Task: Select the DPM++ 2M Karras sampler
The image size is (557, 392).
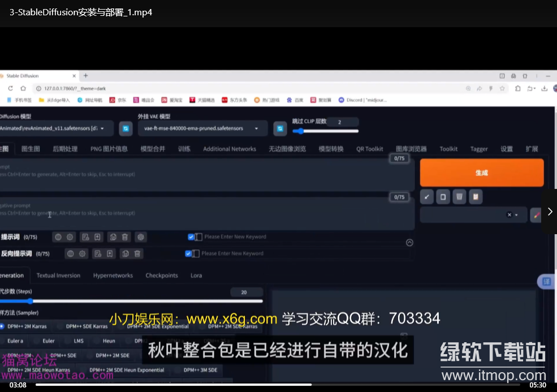Action: 23,326
